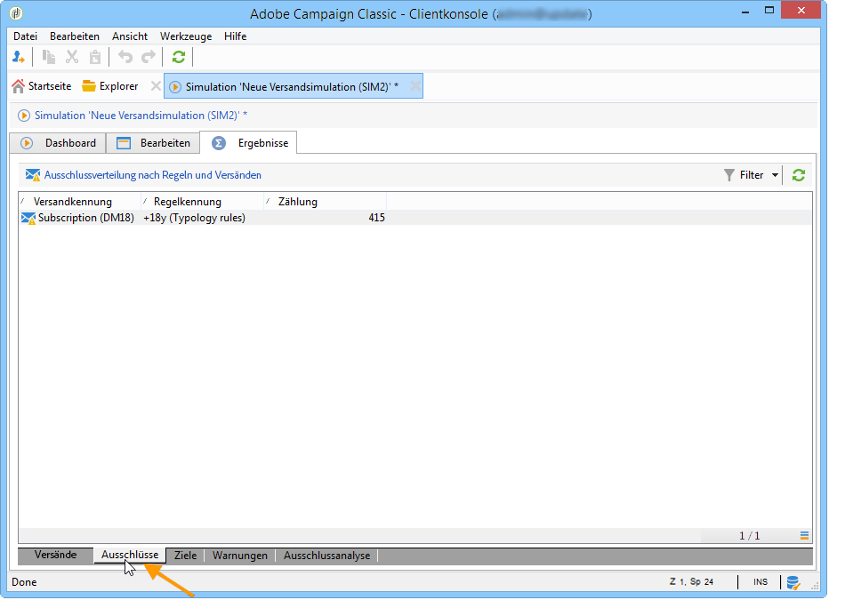Open the Warnungen bottom tab
The height and width of the screenshot is (616, 845).
pyautogui.click(x=240, y=556)
